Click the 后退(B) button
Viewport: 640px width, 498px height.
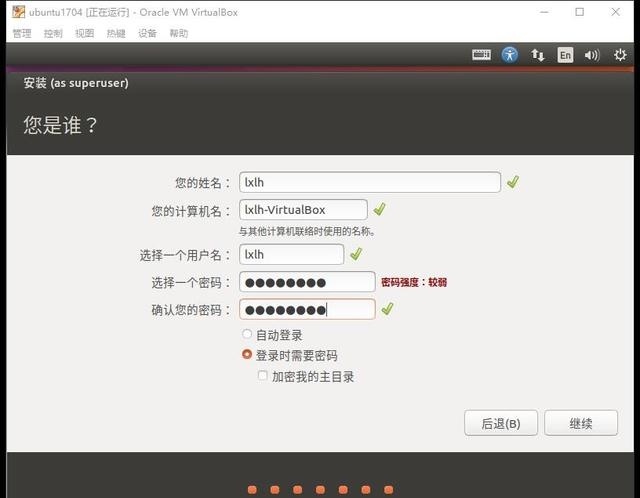tap(500, 423)
